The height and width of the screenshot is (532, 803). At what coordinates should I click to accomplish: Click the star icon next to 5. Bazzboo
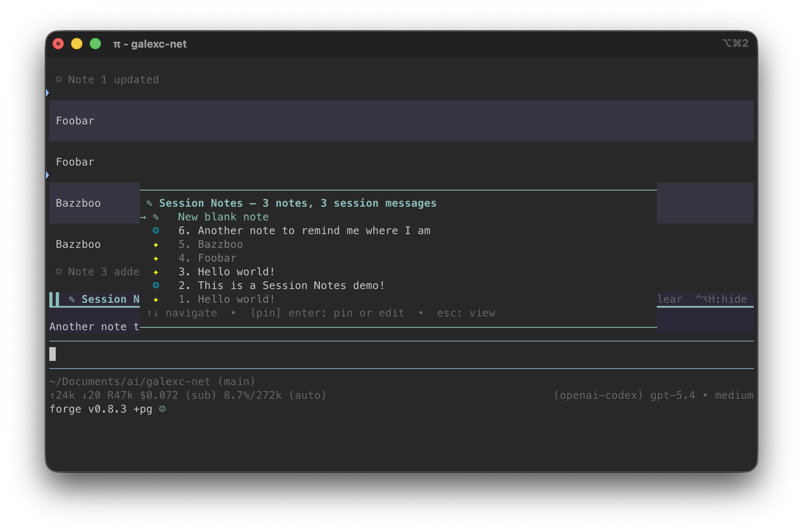156,245
